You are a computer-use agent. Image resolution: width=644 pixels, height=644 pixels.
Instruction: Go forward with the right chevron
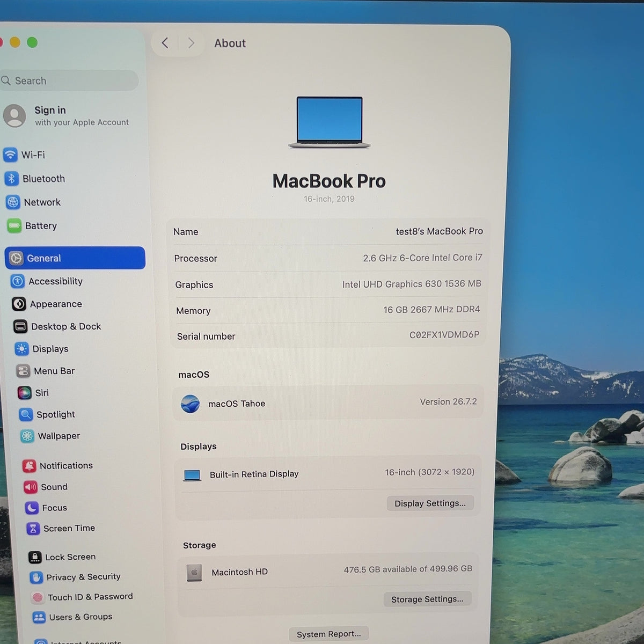coord(191,43)
